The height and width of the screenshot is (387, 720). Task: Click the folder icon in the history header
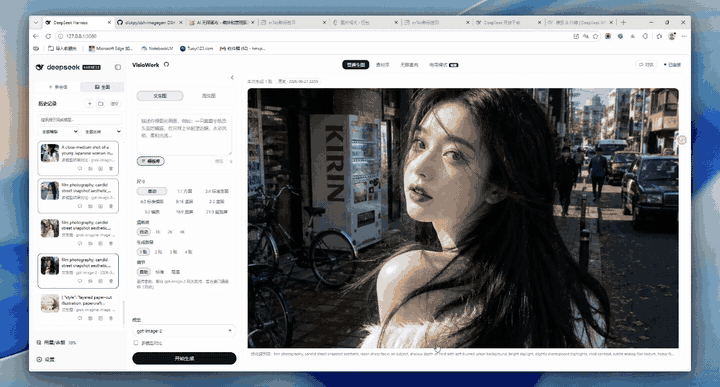click(101, 104)
